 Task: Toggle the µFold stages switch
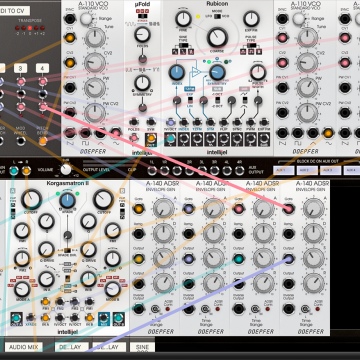(142, 16)
